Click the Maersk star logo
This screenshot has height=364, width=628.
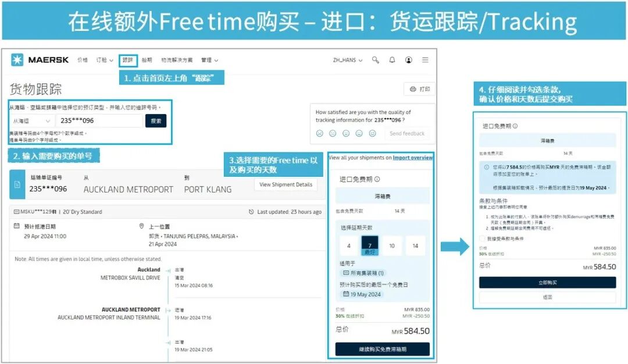click(x=17, y=60)
